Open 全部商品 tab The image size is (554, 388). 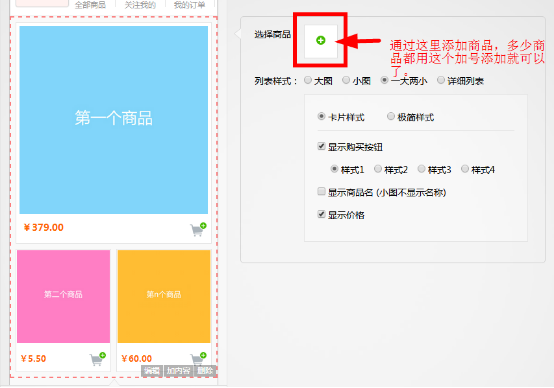point(90,5)
